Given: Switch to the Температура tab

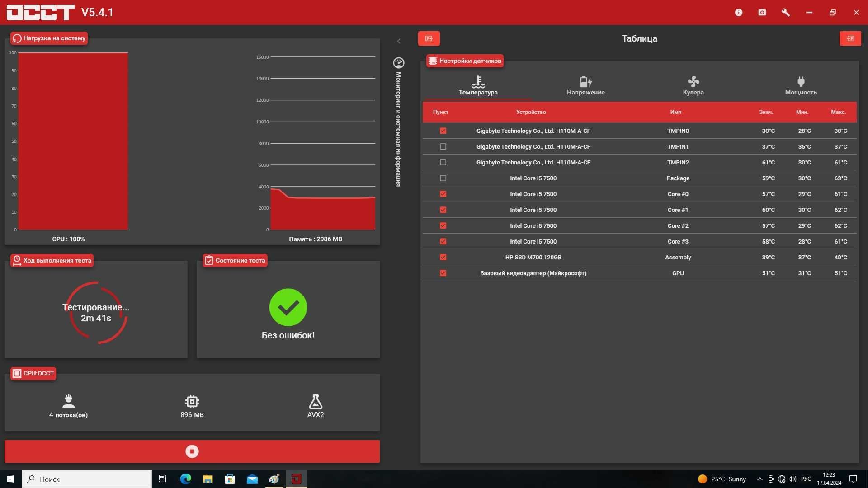Looking at the screenshot, I should (x=478, y=85).
